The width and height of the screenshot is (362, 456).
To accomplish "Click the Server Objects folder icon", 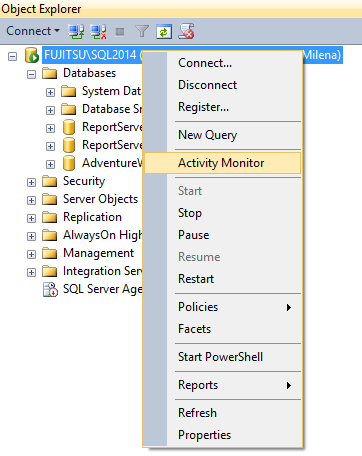I will click(x=50, y=199).
